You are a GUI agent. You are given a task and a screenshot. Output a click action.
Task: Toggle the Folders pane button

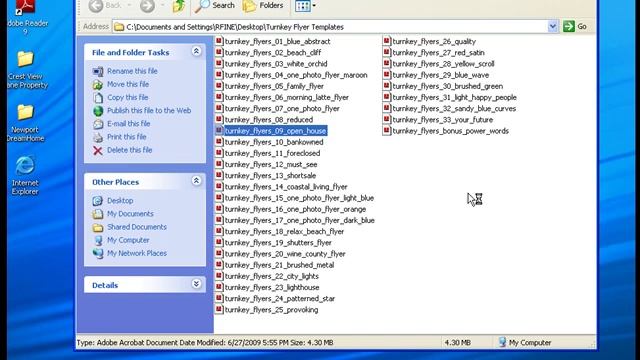tap(263, 6)
